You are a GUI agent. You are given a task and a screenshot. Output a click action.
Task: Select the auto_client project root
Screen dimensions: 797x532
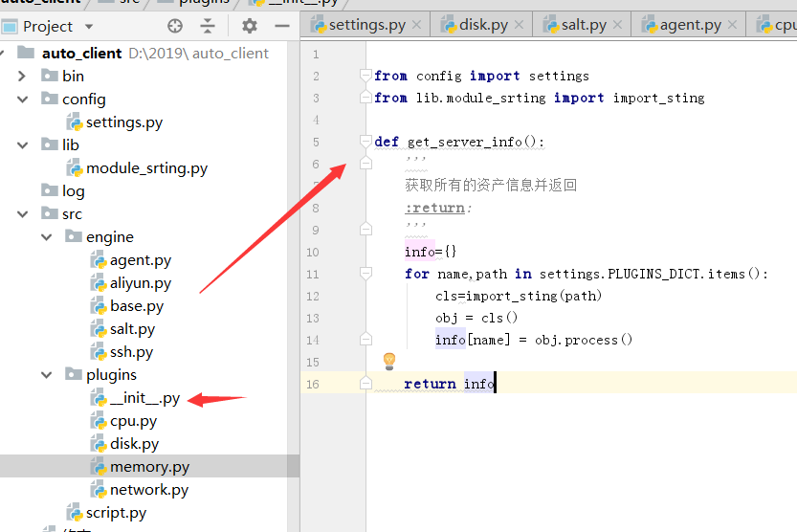point(81,54)
